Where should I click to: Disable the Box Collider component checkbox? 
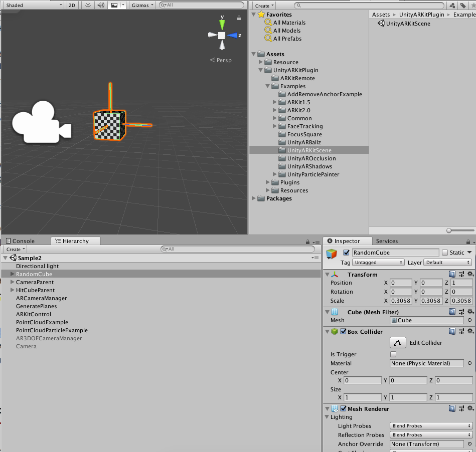(x=342, y=331)
